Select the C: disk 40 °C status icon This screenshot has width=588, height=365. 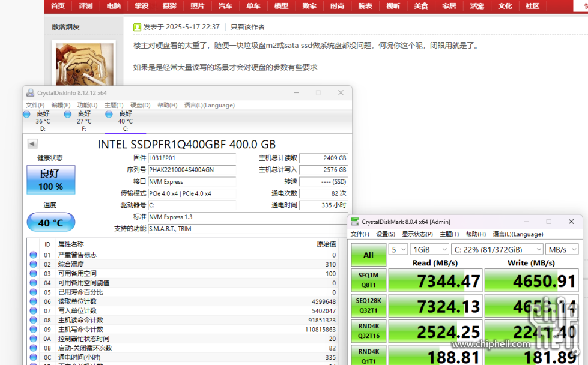tap(109, 114)
